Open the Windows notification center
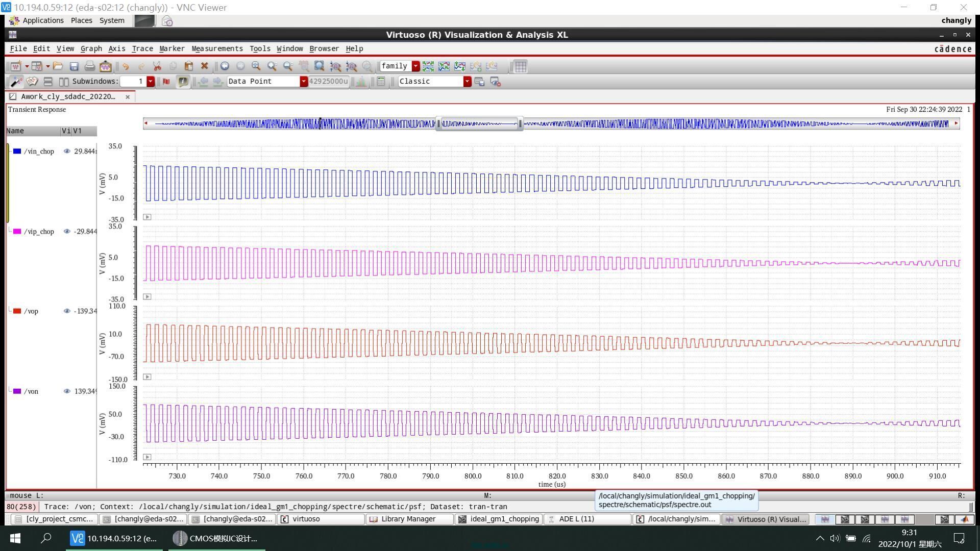 [x=959, y=539]
